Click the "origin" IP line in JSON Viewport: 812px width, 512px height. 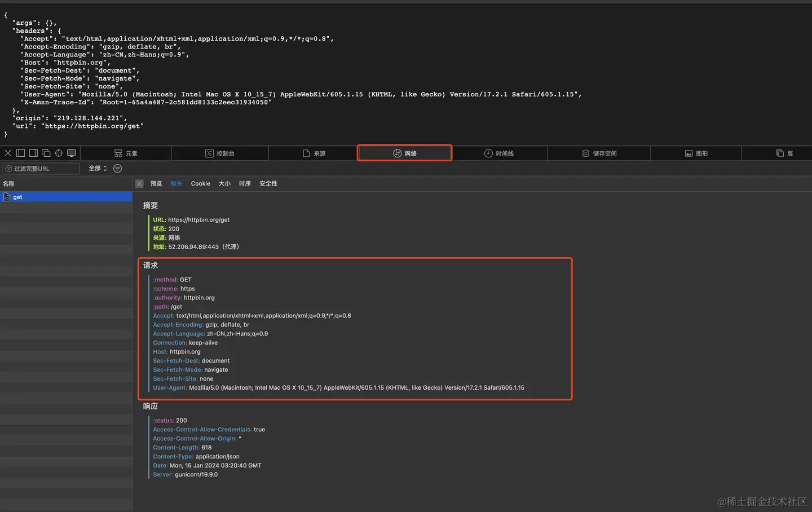(69, 118)
